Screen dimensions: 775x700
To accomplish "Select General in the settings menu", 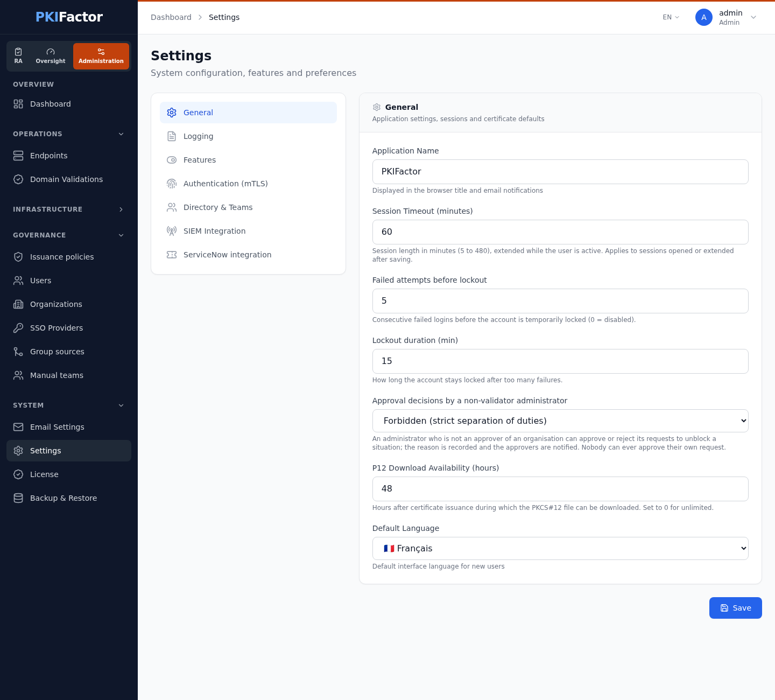I will (x=248, y=113).
